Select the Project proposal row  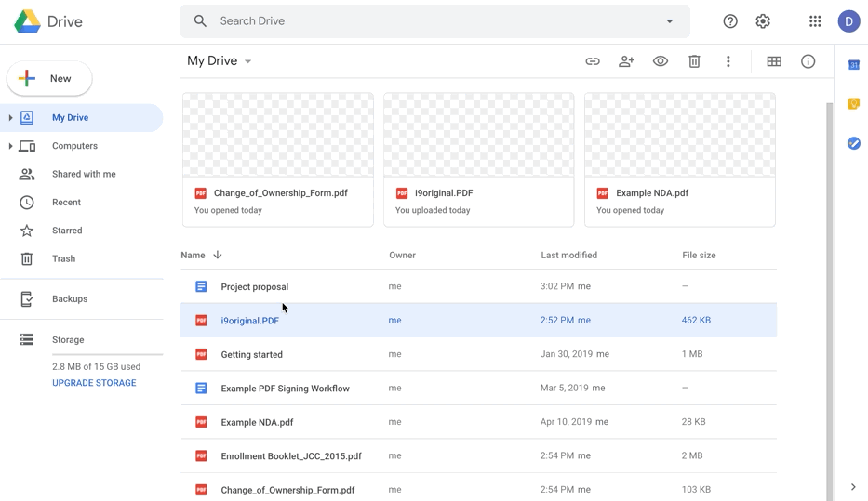[x=478, y=286]
